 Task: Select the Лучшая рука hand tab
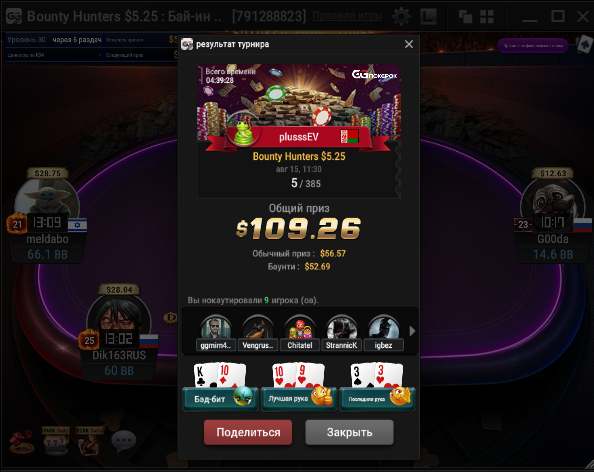coord(299,399)
